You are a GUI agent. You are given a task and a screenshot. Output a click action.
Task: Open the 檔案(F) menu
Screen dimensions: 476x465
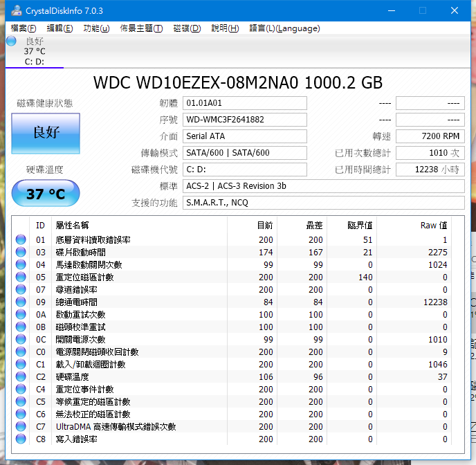(x=24, y=28)
